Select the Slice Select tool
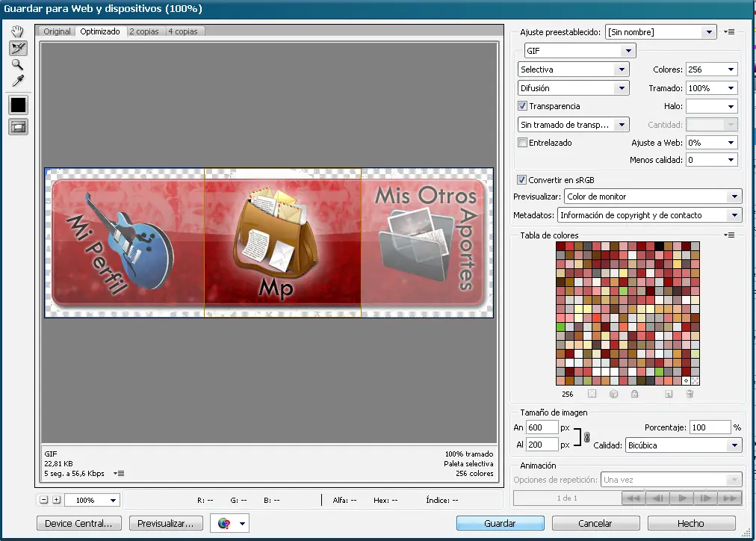Image resolution: width=756 pixels, height=541 pixels. coord(18,48)
